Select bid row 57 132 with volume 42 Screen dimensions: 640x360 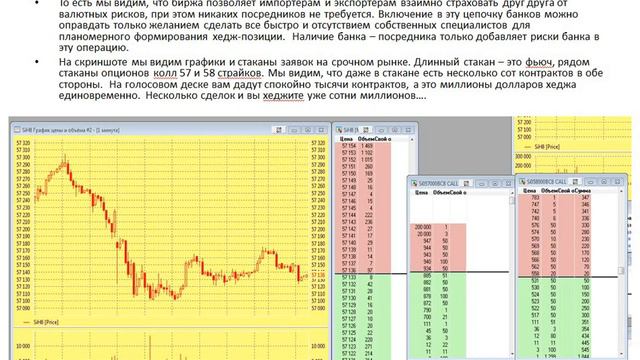coord(363,284)
